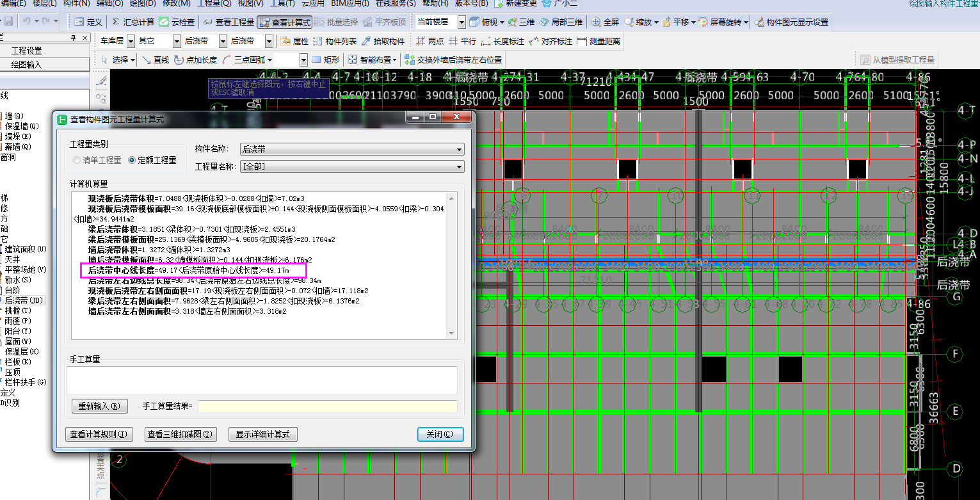
Task: Activate 对齐标注 aligned dimension tool
Action: pos(550,41)
